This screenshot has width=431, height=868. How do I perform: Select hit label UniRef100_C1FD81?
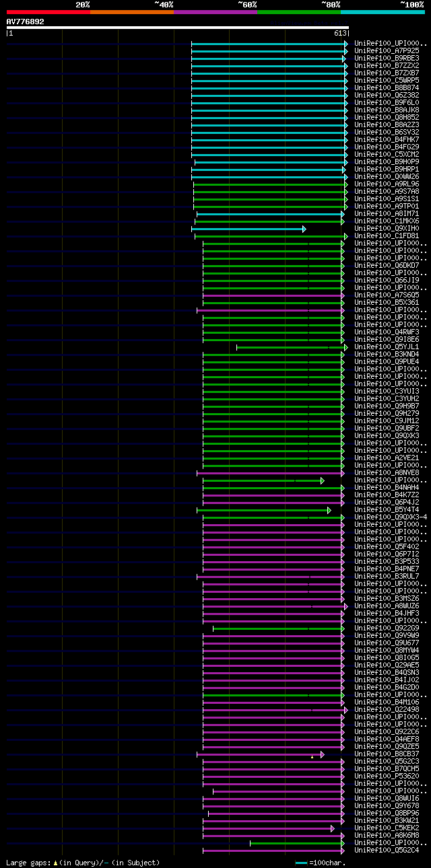coord(387,236)
